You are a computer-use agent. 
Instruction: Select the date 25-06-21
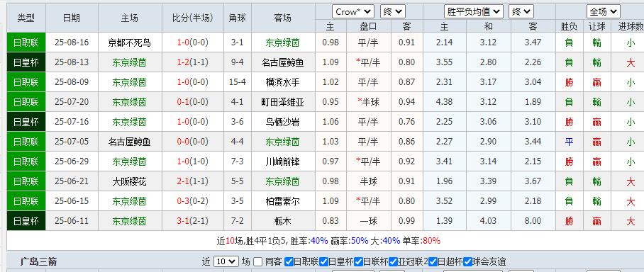point(72,181)
